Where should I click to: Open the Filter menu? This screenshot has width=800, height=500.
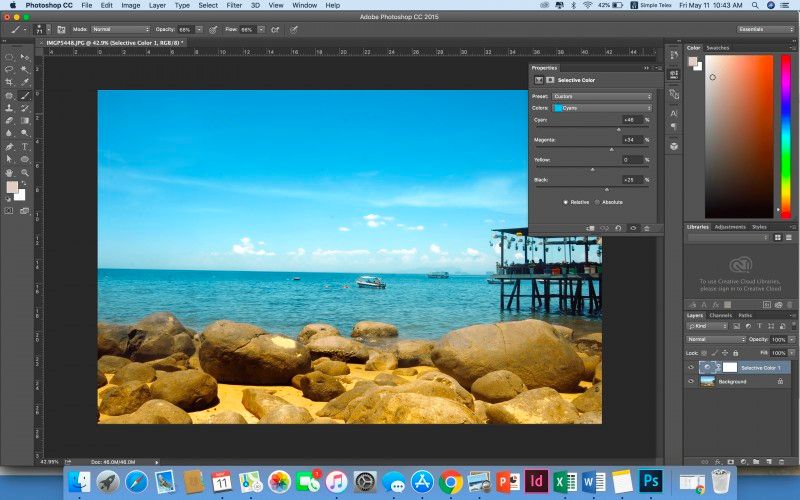234,5
